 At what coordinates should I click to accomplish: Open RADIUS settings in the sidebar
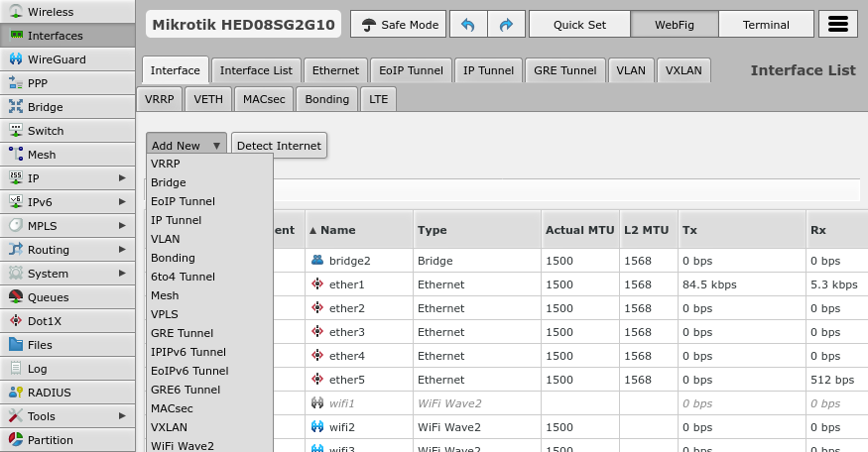pyautogui.click(x=49, y=393)
